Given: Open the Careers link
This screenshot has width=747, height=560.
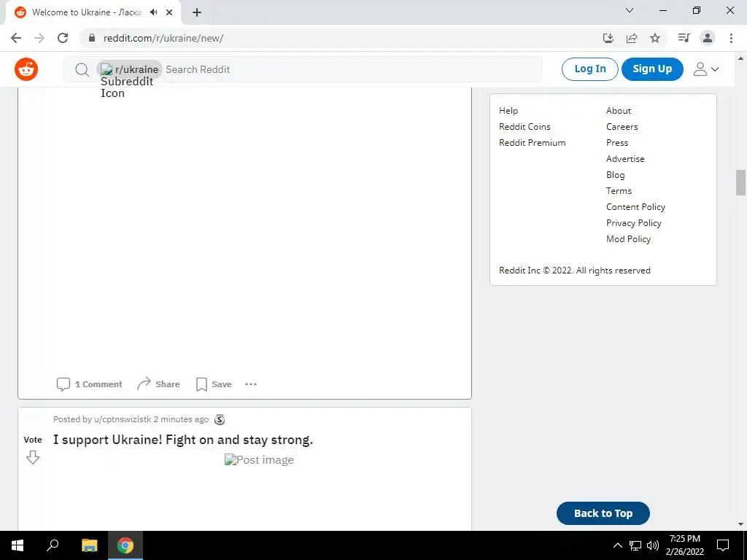Looking at the screenshot, I should pyautogui.click(x=622, y=127).
